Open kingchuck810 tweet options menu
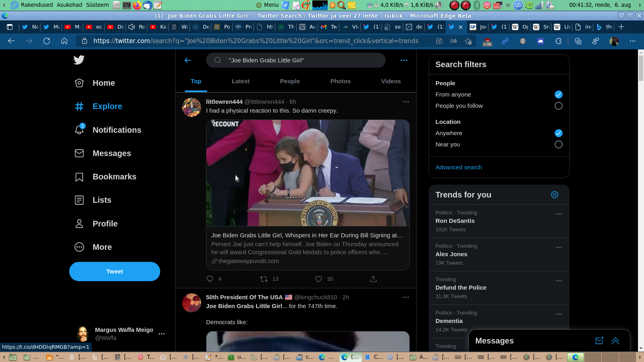The image size is (644, 362). (x=406, y=297)
